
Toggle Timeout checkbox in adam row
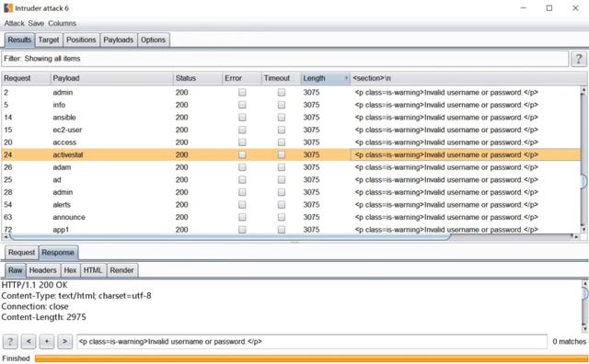tap(282, 167)
